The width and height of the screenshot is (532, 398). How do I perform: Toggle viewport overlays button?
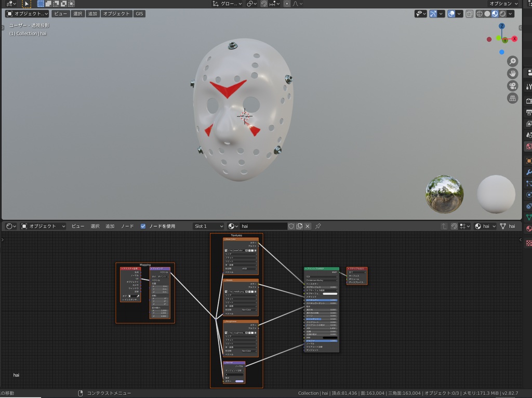451,14
